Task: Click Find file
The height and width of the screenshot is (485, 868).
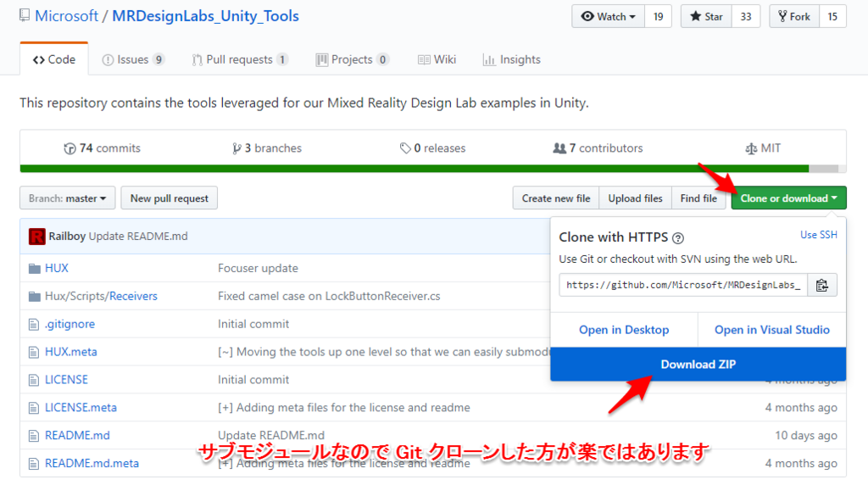Action: tap(698, 198)
